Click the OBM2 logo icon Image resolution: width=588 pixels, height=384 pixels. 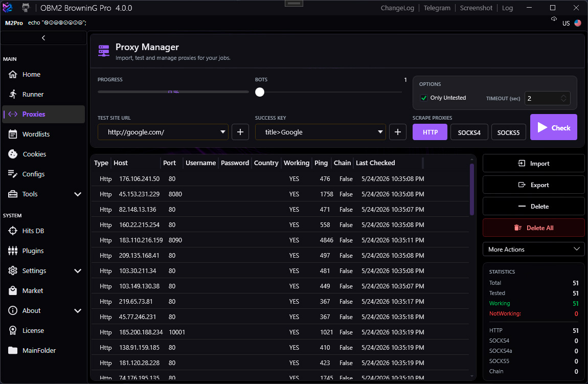8,8
